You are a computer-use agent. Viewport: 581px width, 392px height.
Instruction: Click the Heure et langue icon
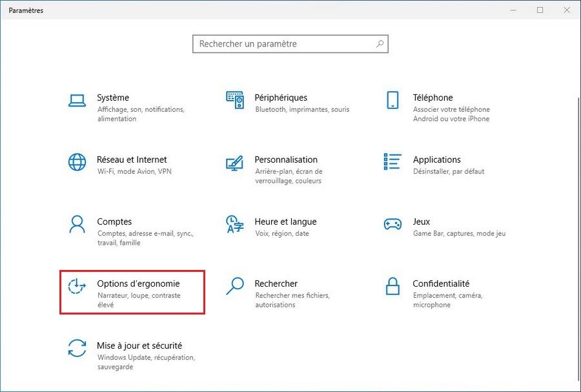[x=235, y=224]
